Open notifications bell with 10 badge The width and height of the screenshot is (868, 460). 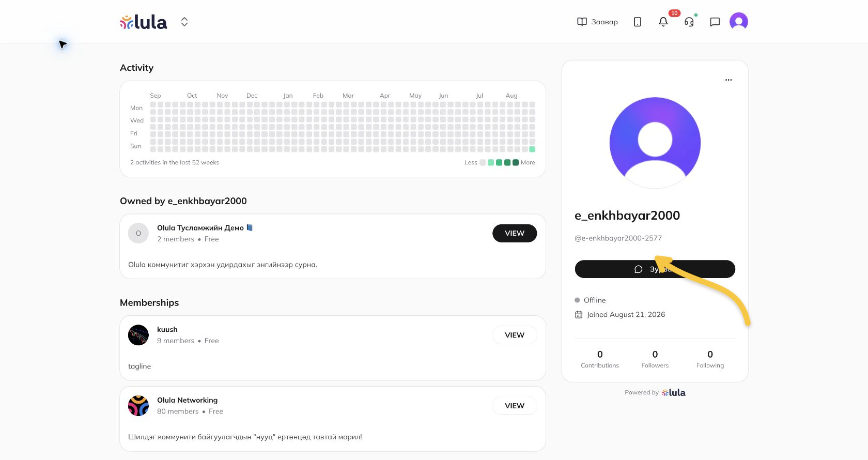pos(663,22)
